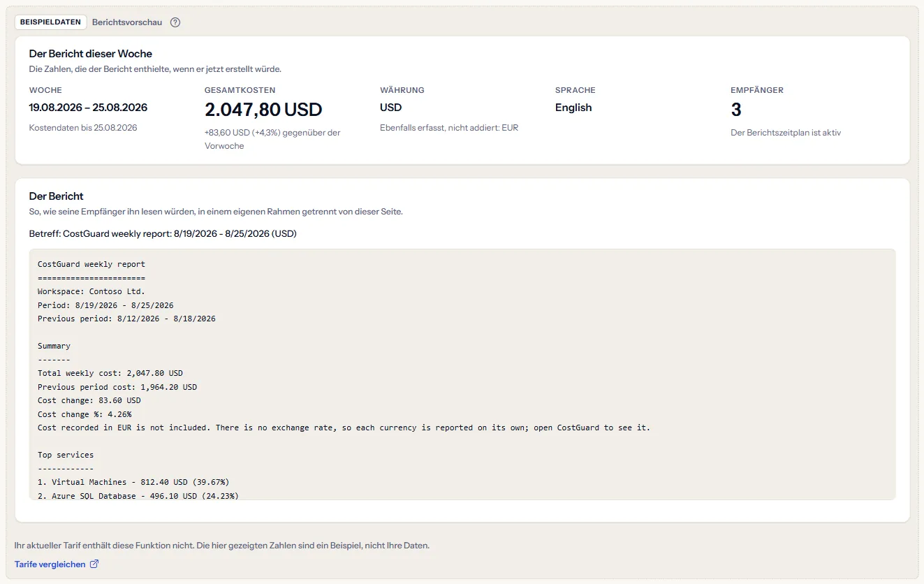924x584 pixels.
Task: Click the heading 'Der Bericht dieser Woche'
Action: [x=91, y=54]
